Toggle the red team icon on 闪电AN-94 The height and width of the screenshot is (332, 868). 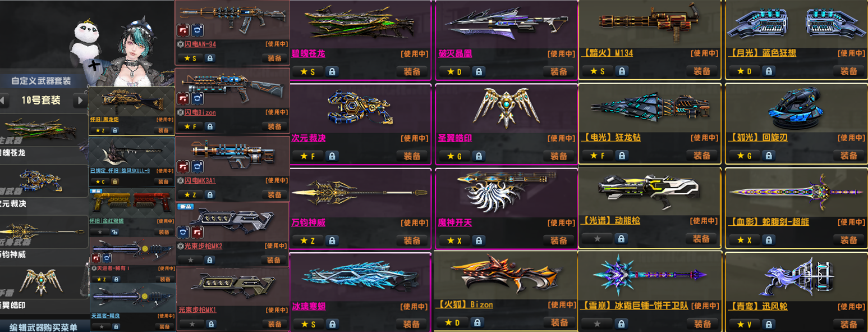point(183,30)
